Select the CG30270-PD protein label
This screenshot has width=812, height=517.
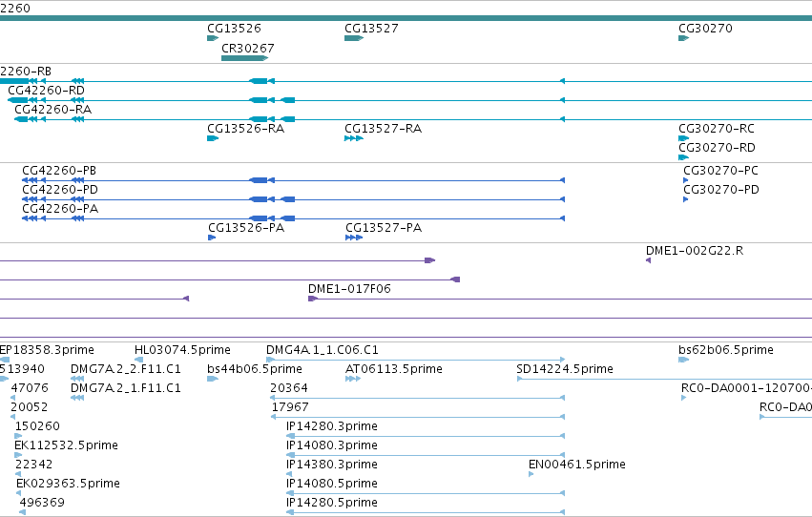[x=720, y=190]
